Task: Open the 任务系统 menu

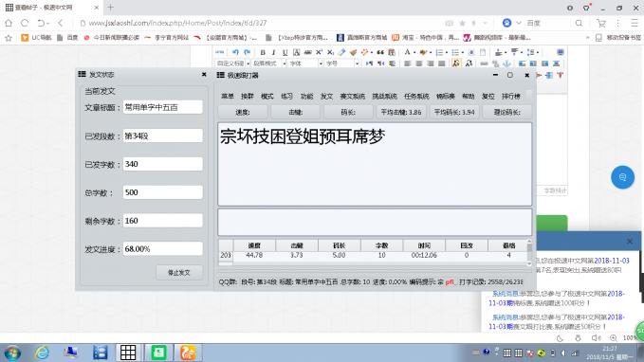Action: (x=416, y=96)
